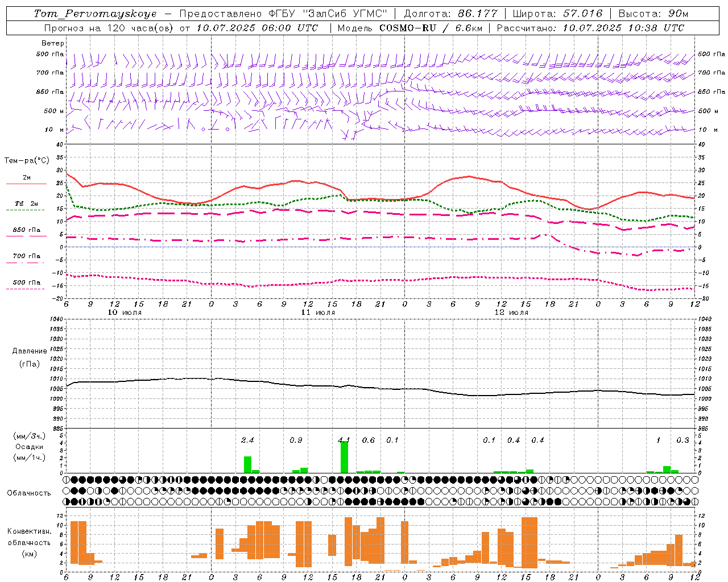Click the precipitation value "2.4"
Viewport: 728px width, 582px height.
247,440
